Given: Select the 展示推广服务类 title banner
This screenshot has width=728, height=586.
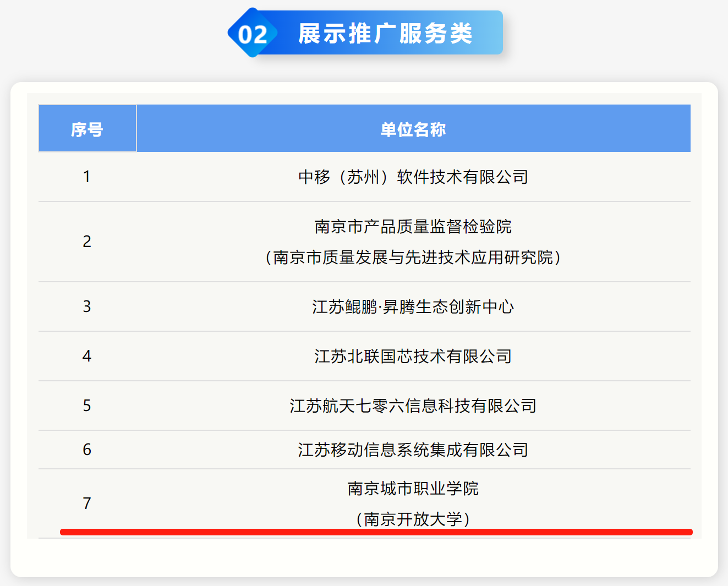Looking at the screenshot, I should pyautogui.click(x=385, y=33).
